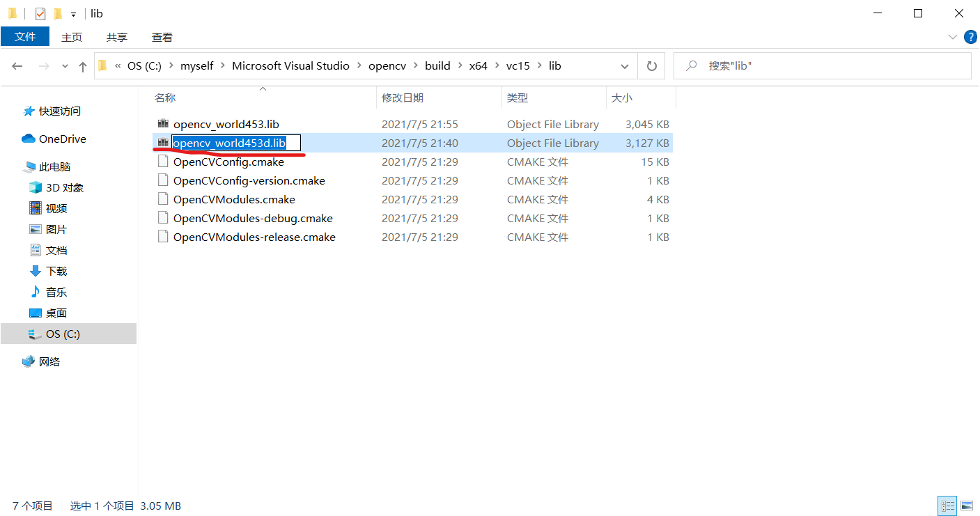Click the search "lib" input box
980x516 pixels.
coord(822,66)
